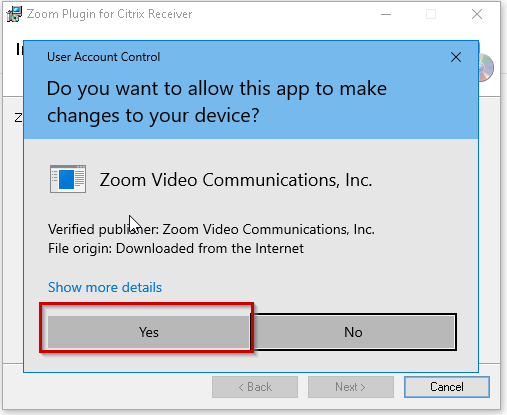Click the greyed-out Back button

pyautogui.click(x=255, y=387)
